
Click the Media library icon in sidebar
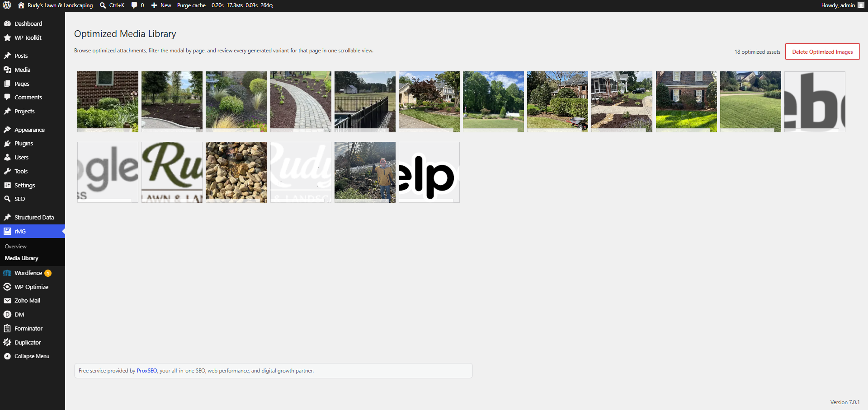(x=7, y=70)
